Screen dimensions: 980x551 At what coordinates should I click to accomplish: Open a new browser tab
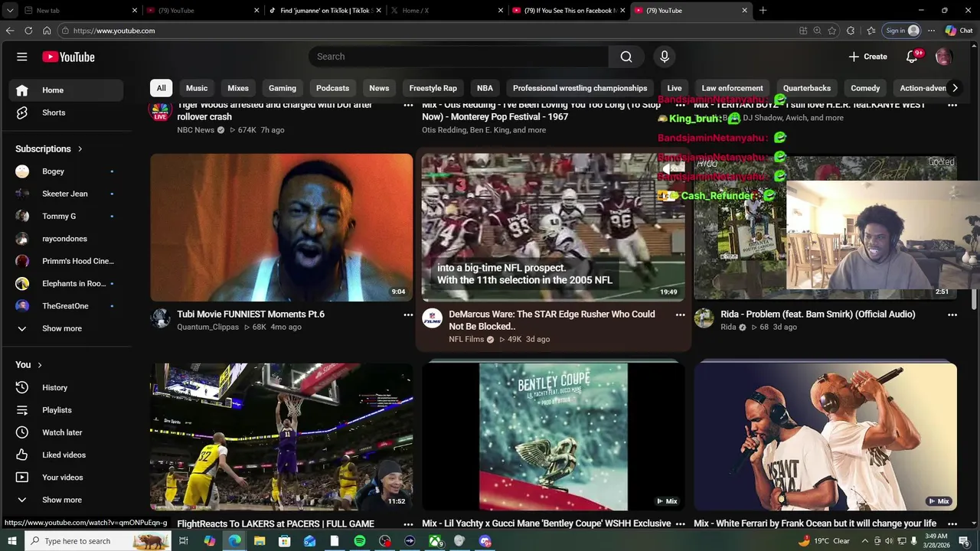pos(763,11)
